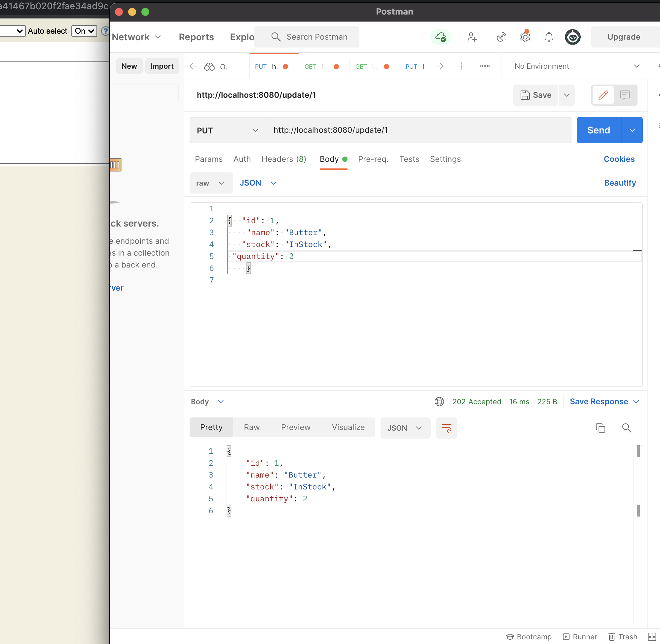Open the Headers (8) tab
This screenshot has height=644, width=660.
click(x=284, y=159)
